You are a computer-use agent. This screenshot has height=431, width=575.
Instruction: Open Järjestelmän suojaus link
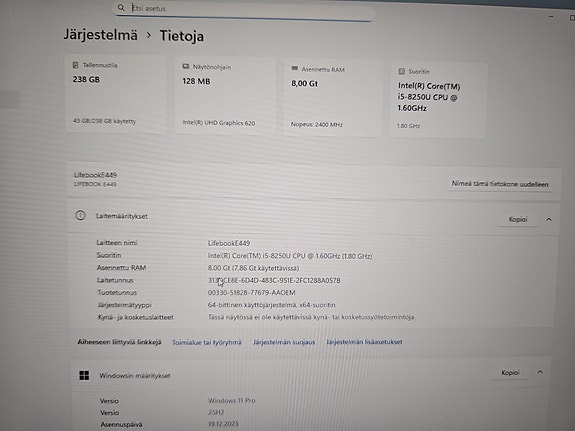(x=284, y=342)
